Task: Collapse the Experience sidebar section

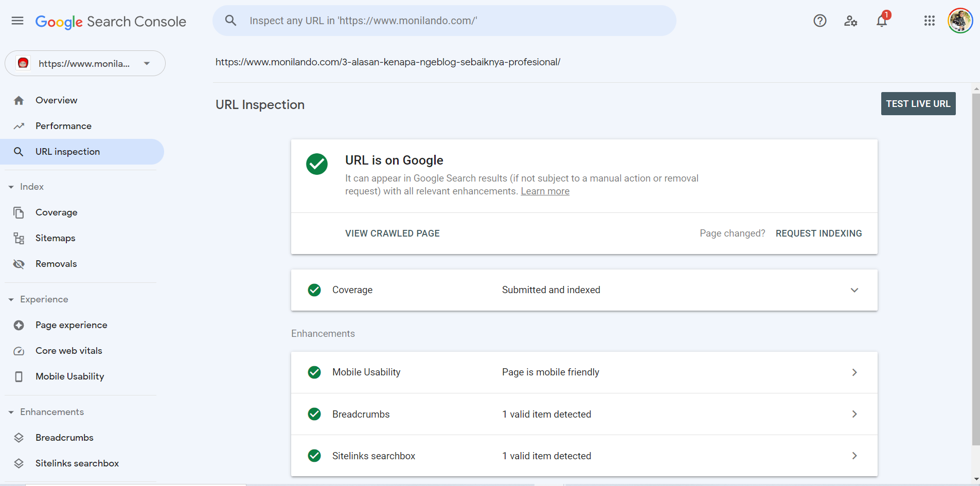Action: pyautogui.click(x=11, y=299)
